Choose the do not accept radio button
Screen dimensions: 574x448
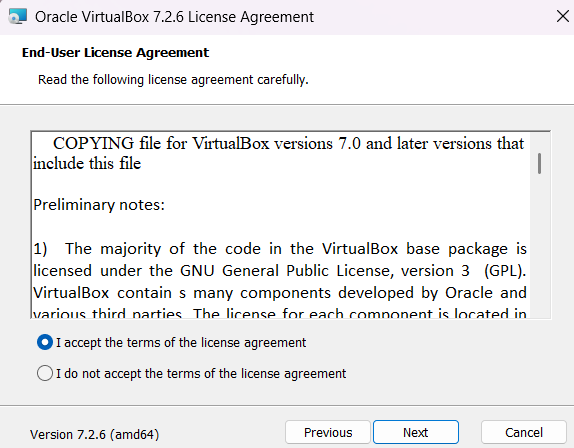pyautogui.click(x=45, y=373)
